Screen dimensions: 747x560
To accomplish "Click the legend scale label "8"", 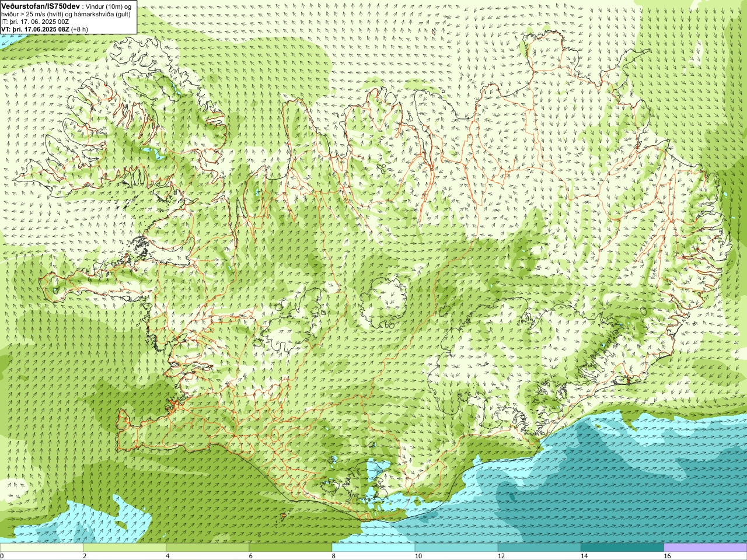I will [x=334, y=556].
